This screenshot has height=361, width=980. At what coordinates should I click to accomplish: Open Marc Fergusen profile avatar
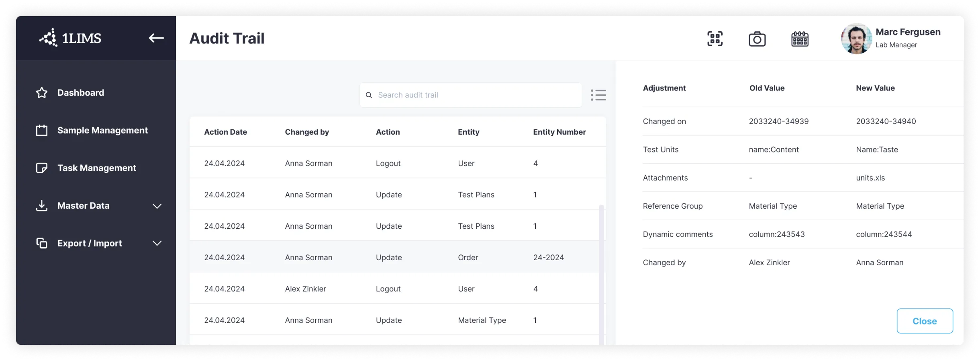856,39
